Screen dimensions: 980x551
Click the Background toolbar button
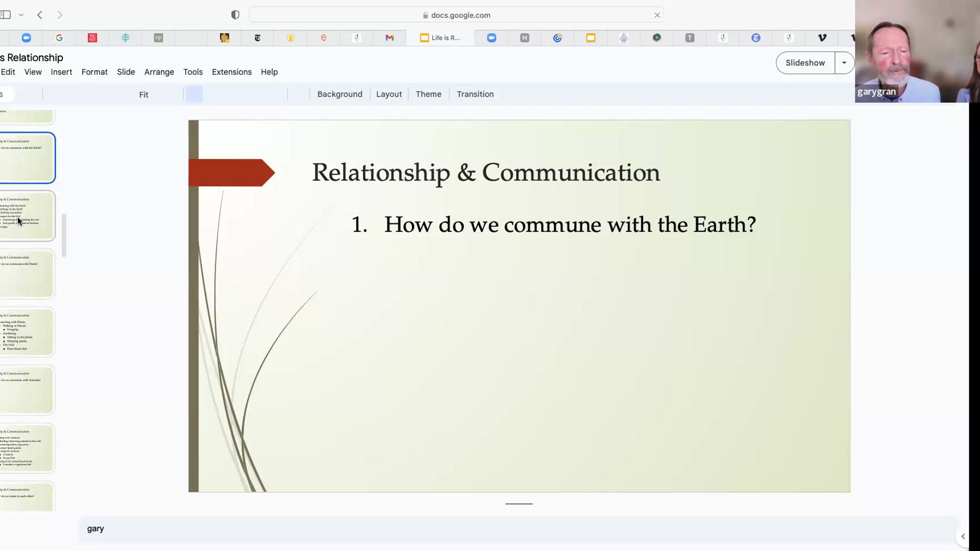pyautogui.click(x=339, y=94)
